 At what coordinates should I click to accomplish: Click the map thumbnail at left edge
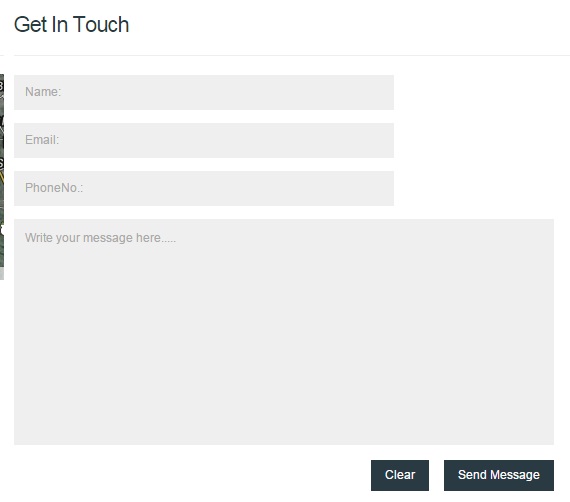click(x=2, y=177)
